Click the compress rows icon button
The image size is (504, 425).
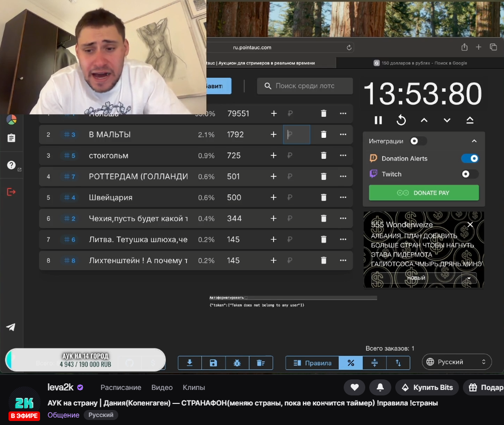[374, 363]
